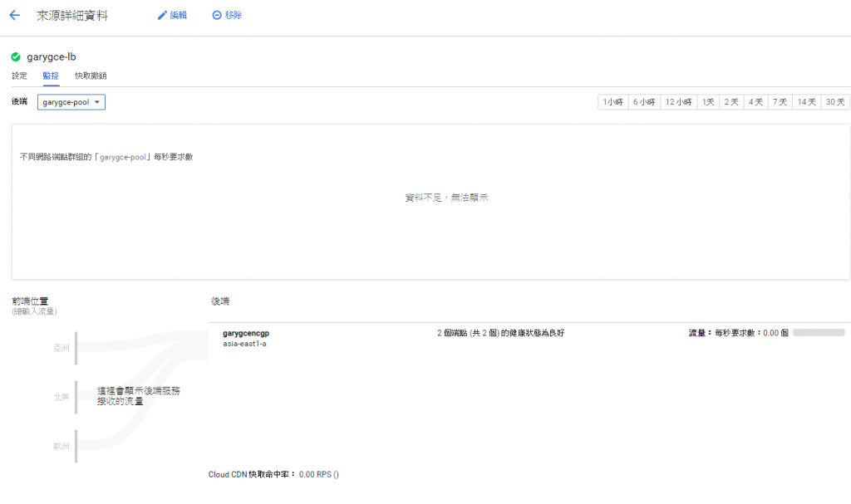Choose the 2天 time range
The height and width of the screenshot is (504, 851).
(x=731, y=102)
